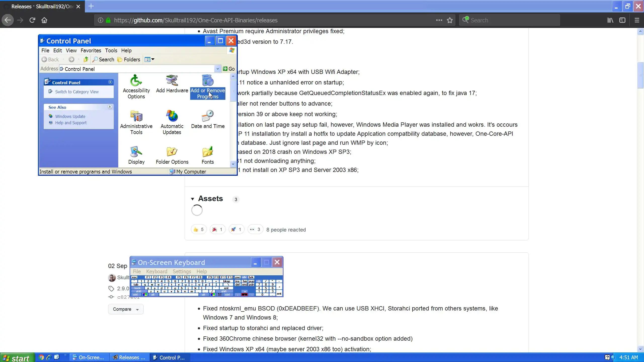Collapse the Assets disclosure triangle
The width and height of the screenshot is (644, 362).
[x=192, y=199]
